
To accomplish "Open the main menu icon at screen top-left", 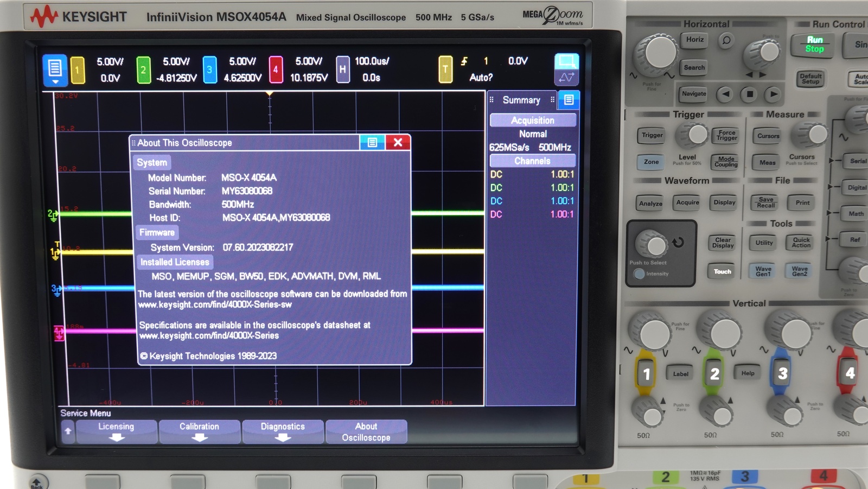I will pyautogui.click(x=55, y=70).
